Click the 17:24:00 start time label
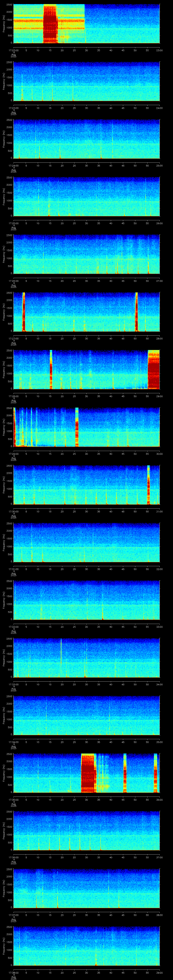The image size is (173, 980). coord(13,166)
